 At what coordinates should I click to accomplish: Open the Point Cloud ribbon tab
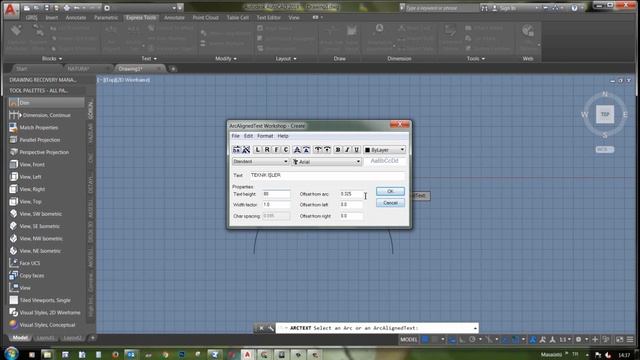click(206, 18)
